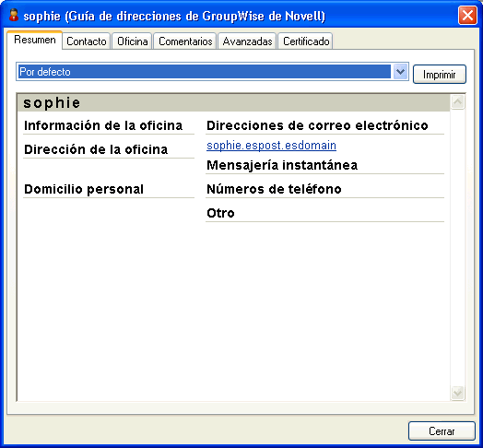Screen dimensions: 483x448
Task: Click the Por defecto combo box field
Action: 212,72
